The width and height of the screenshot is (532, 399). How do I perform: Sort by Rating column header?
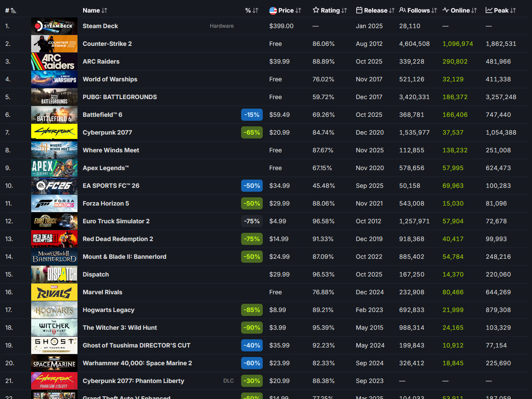[x=330, y=10]
